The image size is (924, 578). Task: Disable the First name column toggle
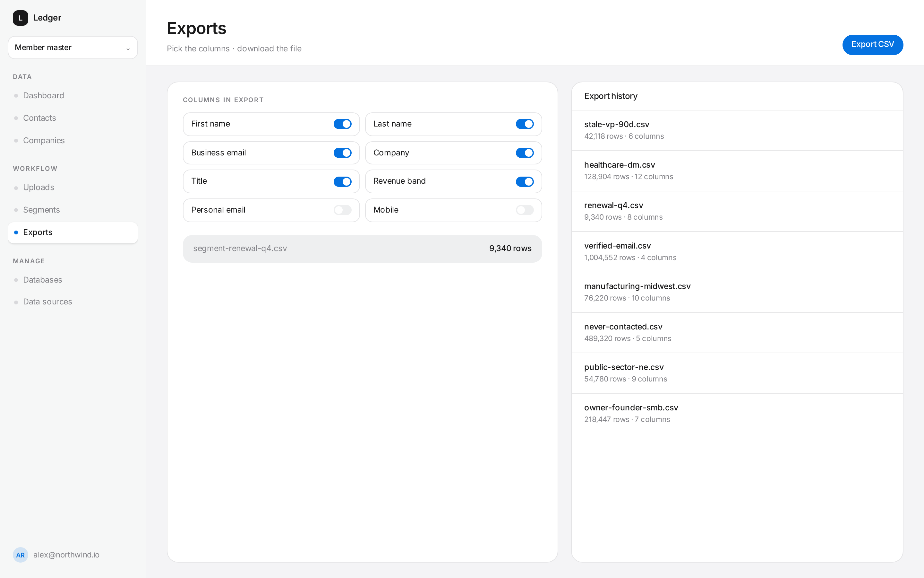pyautogui.click(x=343, y=124)
